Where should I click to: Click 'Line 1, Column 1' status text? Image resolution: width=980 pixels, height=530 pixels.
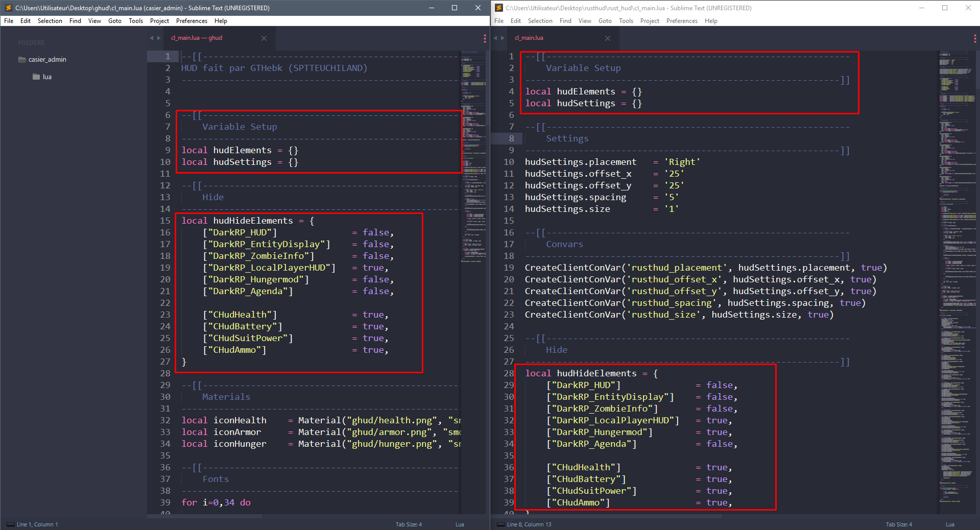37,524
